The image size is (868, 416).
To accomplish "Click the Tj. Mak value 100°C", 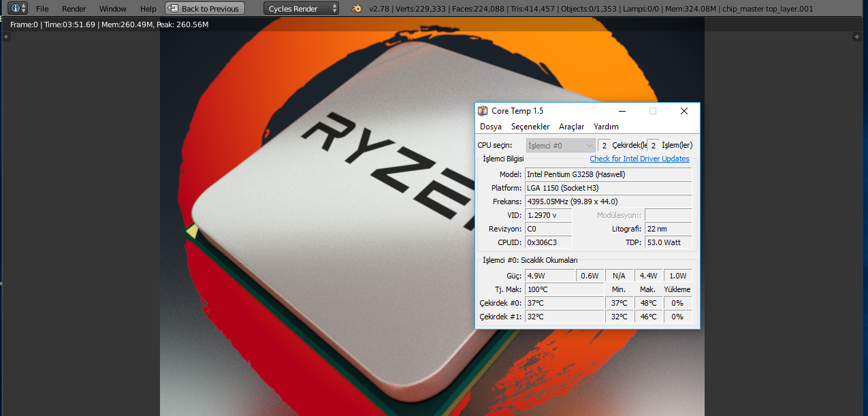I will [x=564, y=289].
